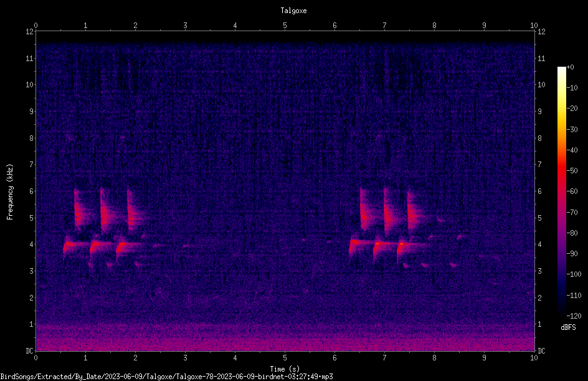
Task: Click the Talgoxe title text
Action: pyautogui.click(x=293, y=11)
